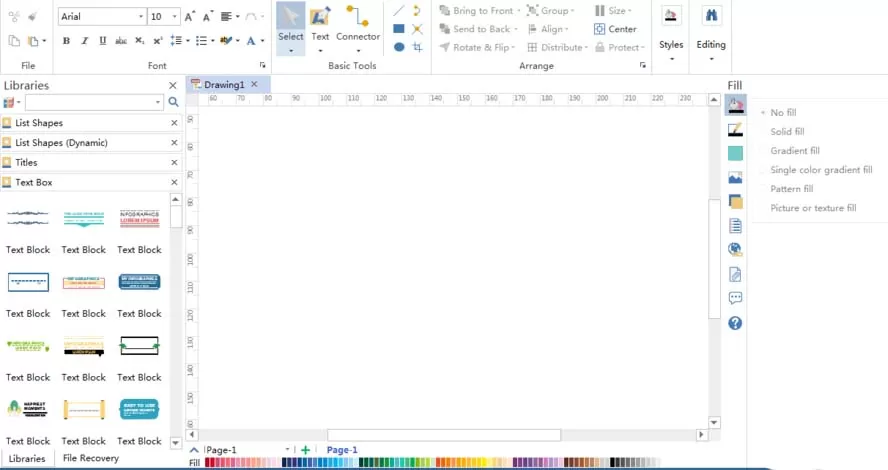The image size is (888, 470).
Task: Open the Rotate & Flip dropdown
Action: (477, 48)
